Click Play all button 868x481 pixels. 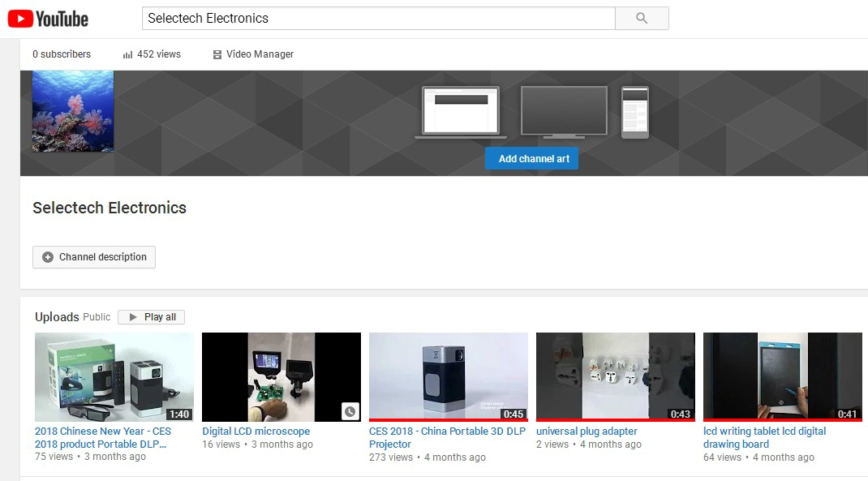point(151,317)
